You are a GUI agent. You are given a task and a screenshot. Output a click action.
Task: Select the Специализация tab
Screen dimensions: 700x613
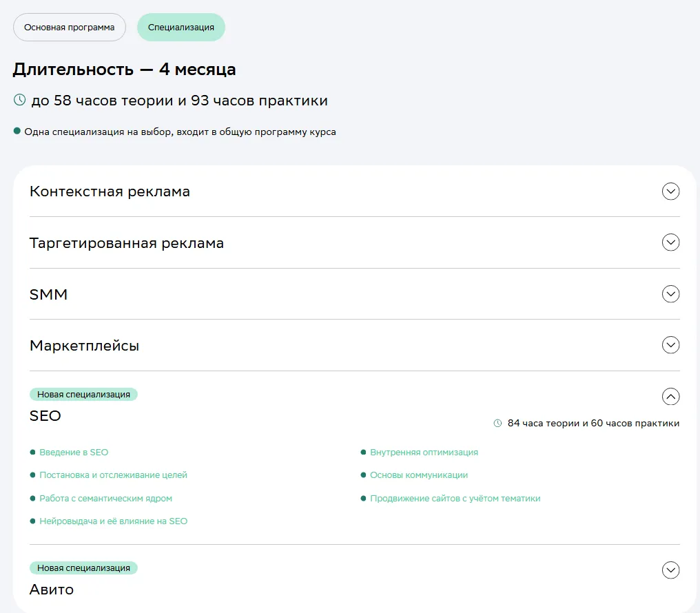click(x=181, y=28)
